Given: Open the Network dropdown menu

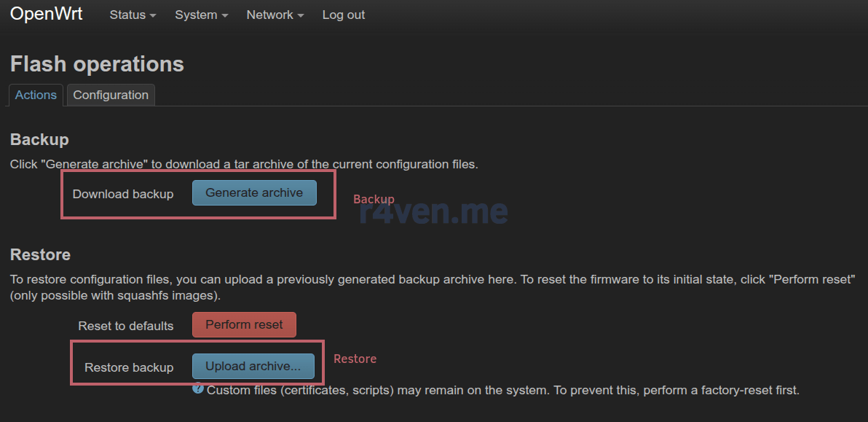Looking at the screenshot, I should [x=275, y=15].
